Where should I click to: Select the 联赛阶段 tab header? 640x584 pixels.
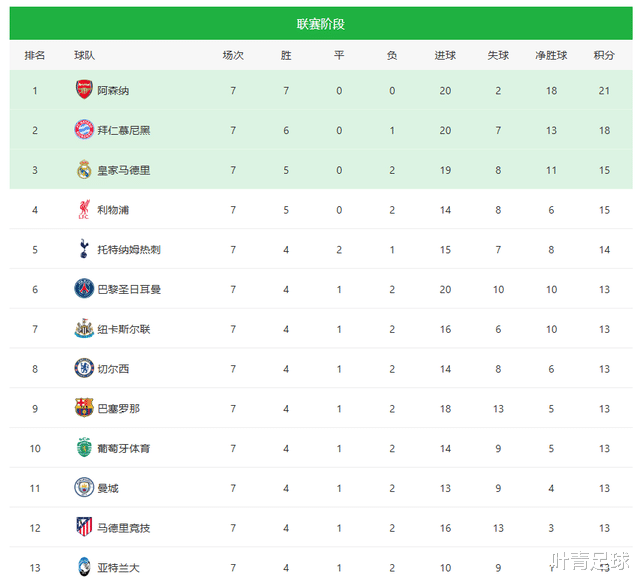tap(320, 24)
